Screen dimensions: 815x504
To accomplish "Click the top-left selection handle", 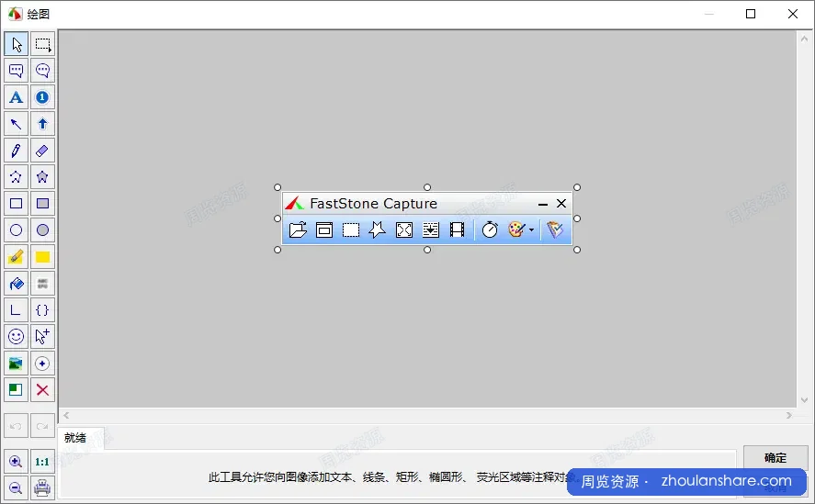I will coord(277,187).
